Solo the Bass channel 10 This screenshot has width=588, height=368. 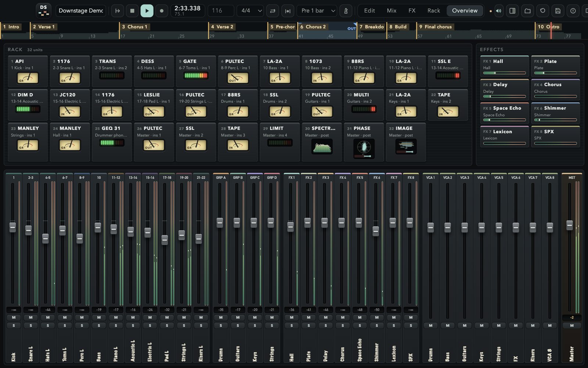pos(99,325)
